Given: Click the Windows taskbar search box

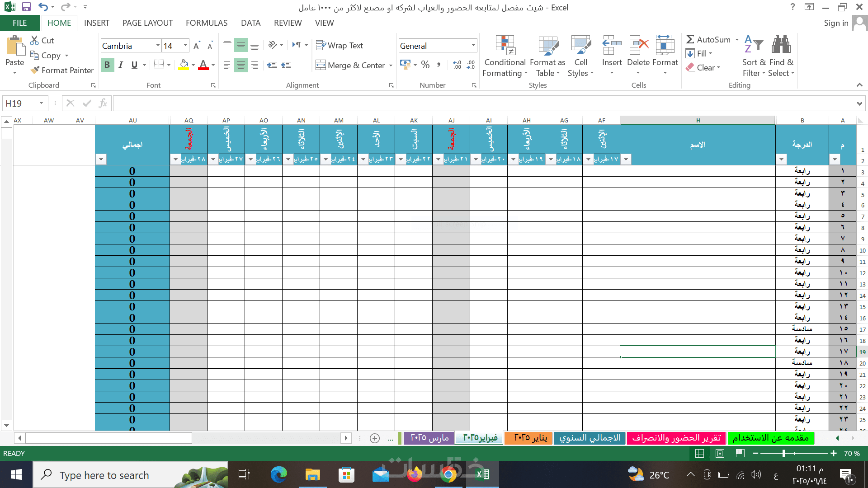Looking at the screenshot, I should [104, 475].
